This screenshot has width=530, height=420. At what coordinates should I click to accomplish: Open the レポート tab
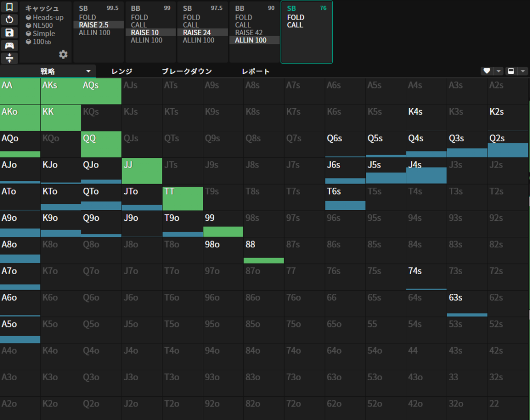click(256, 71)
